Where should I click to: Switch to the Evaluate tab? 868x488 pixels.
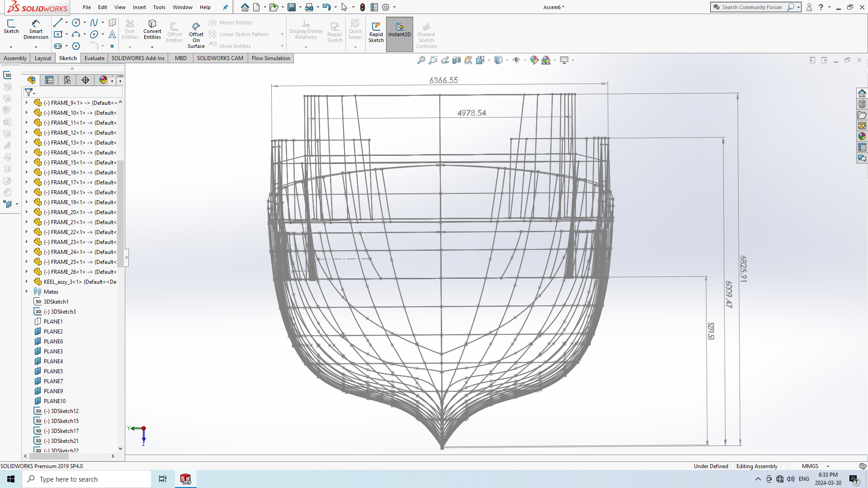[x=94, y=58]
